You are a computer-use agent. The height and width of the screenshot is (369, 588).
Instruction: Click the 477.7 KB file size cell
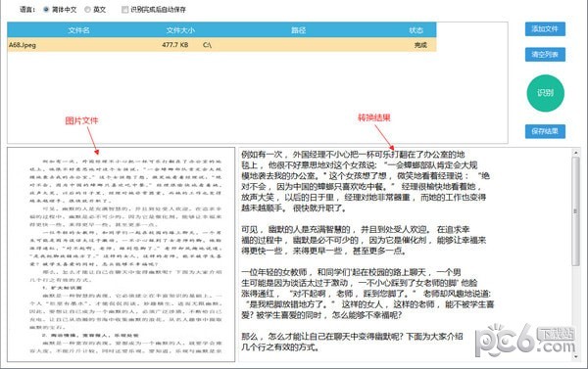pos(175,45)
